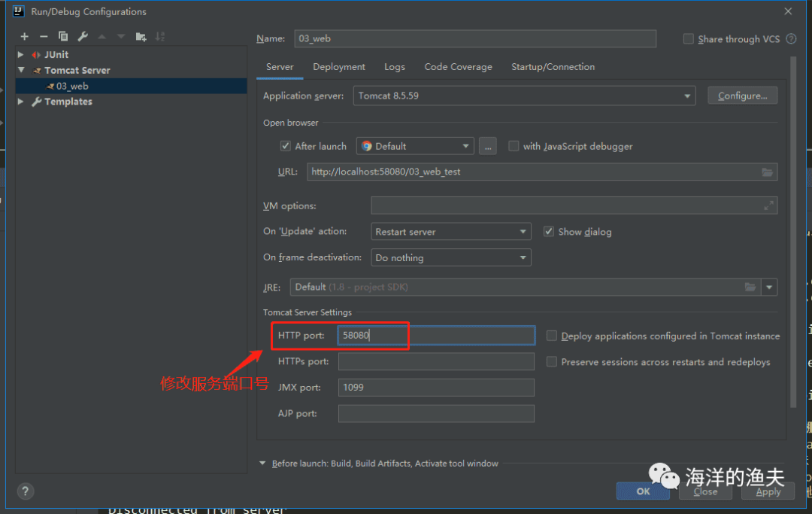Click the Configure... button
Screen dimensions: 812x514
point(743,96)
